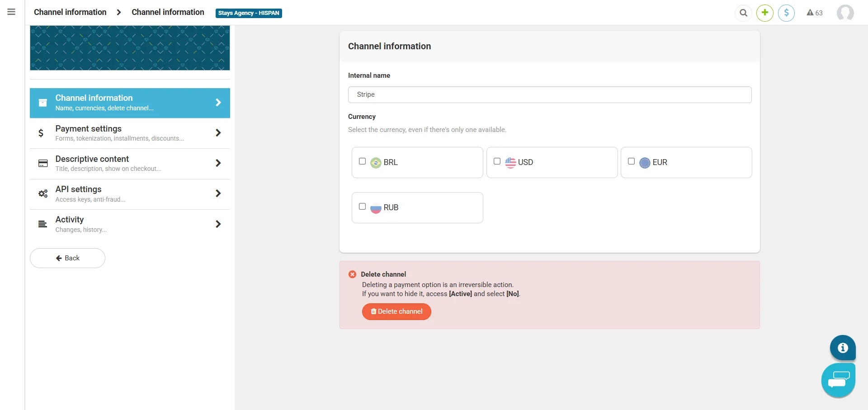The width and height of the screenshot is (868, 410).
Task: Click the blue info help icon
Action: [x=843, y=348]
